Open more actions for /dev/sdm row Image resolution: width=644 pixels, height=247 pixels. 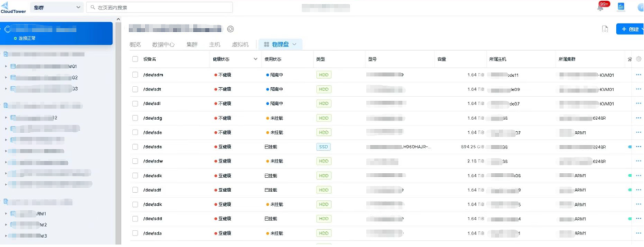tap(639, 75)
